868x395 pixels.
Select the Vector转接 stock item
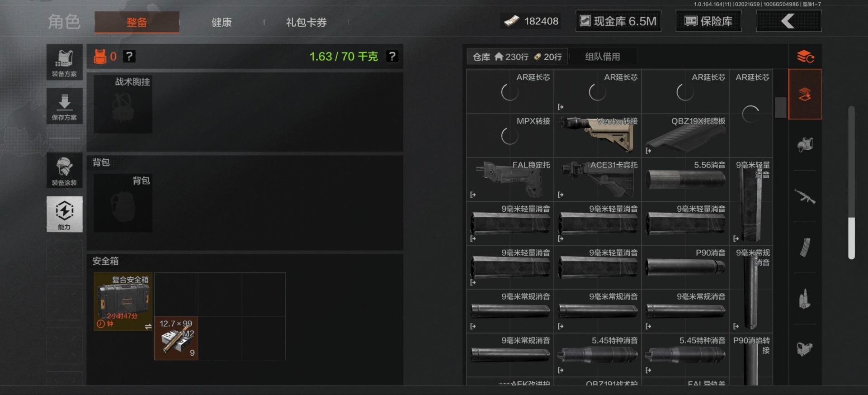(x=597, y=135)
